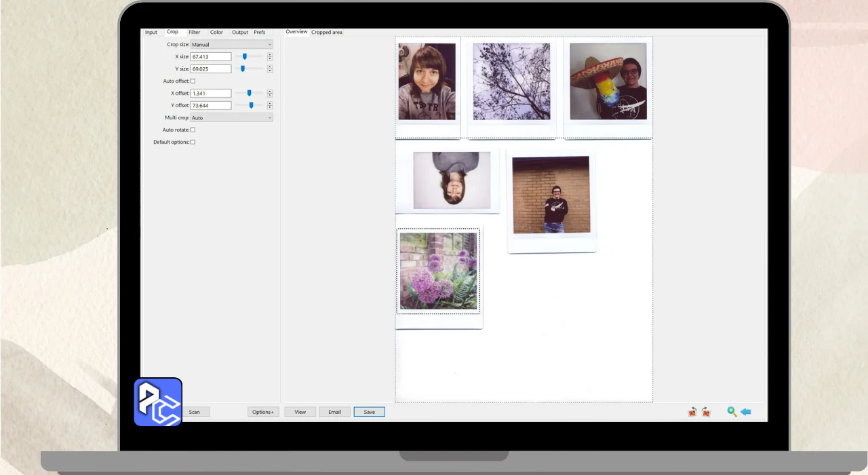This screenshot has width=868, height=475.
Task: Click the X offset input field
Action: pos(211,94)
